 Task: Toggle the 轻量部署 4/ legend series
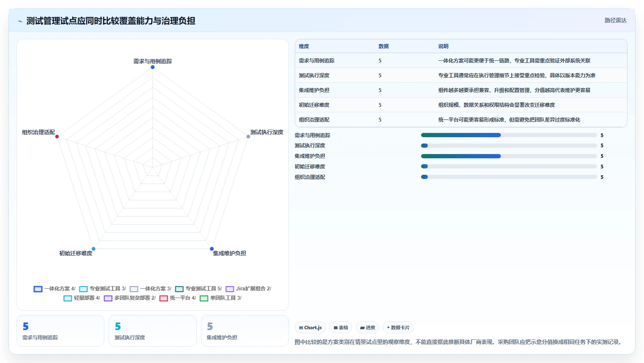coord(82,298)
